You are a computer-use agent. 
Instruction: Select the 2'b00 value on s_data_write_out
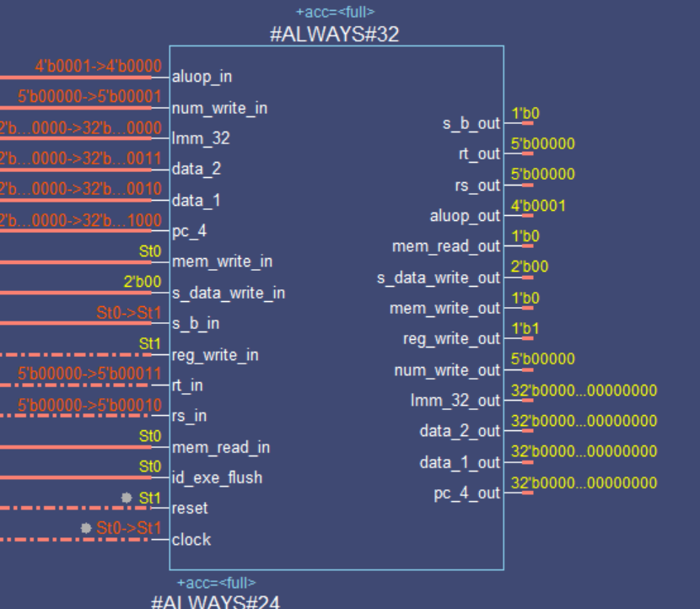coord(530,267)
